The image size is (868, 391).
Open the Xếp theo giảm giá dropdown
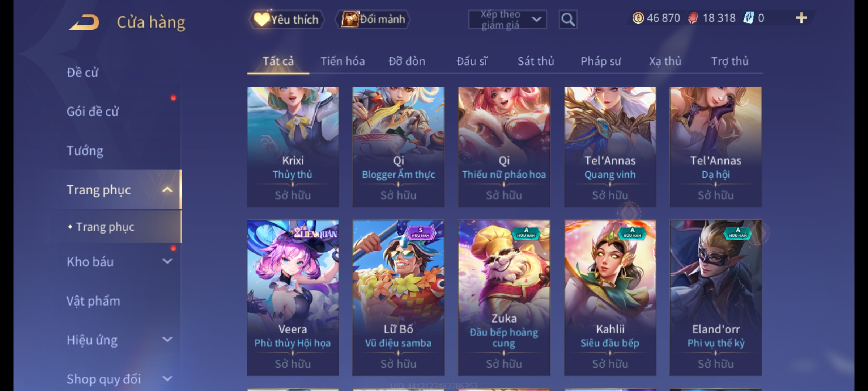tap(507, 19)
